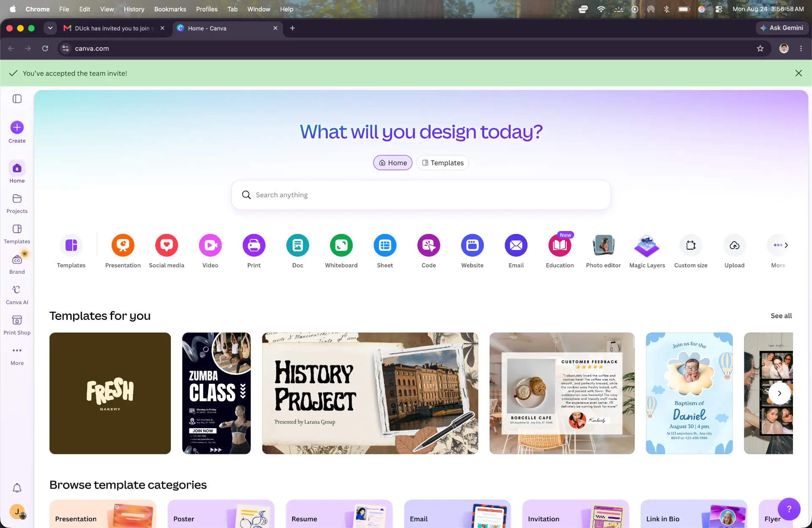Browse the Link in Bio category
The width and height of the screenshot is (812, 528).
pos(694,514)
